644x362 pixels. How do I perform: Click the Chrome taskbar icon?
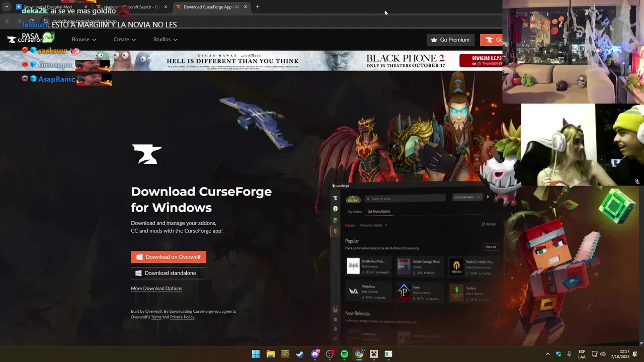coord(359,354)
